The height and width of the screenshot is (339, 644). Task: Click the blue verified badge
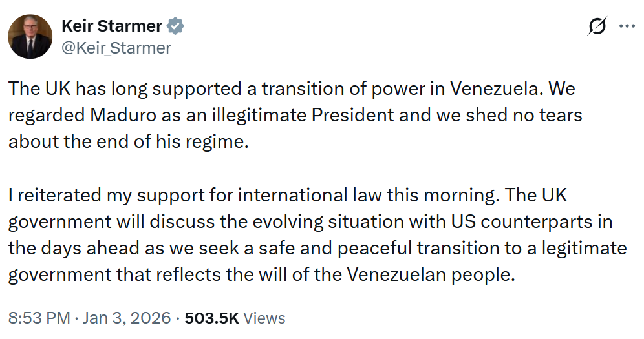[x=176, y=26]
